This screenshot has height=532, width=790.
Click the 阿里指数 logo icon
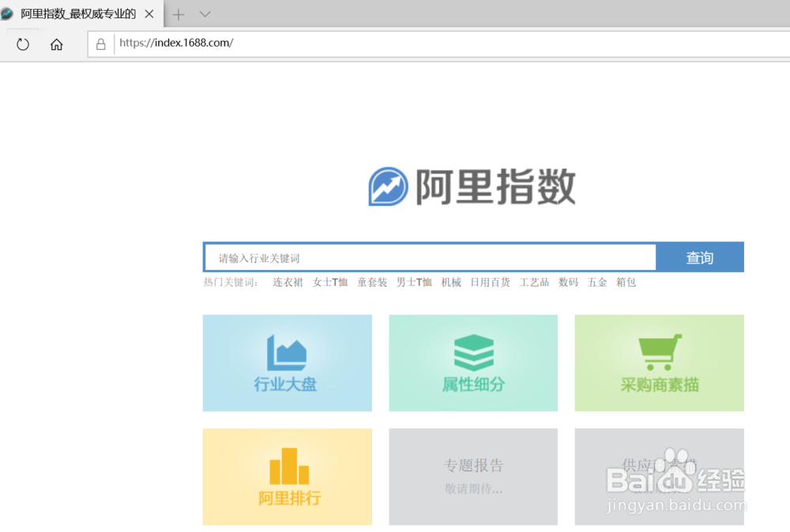(x=388, y=187)
